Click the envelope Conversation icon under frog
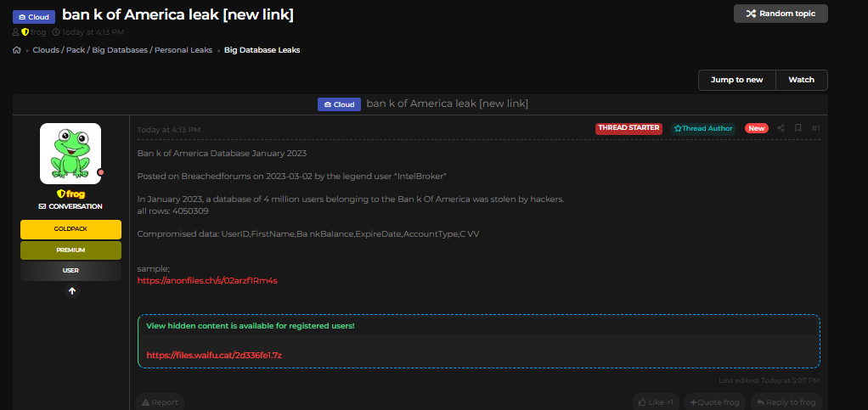868x410 pixels. pyautogui.click(x=42, y=206)
